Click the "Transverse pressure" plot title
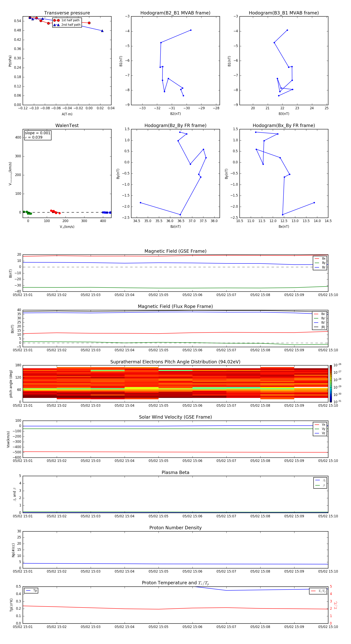The image size is (351, 644). (x=67, y=13)
